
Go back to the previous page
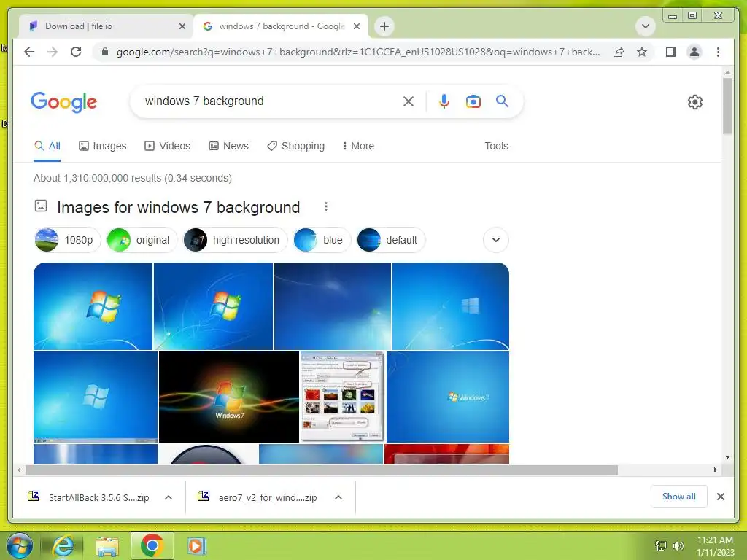[29, 52]
